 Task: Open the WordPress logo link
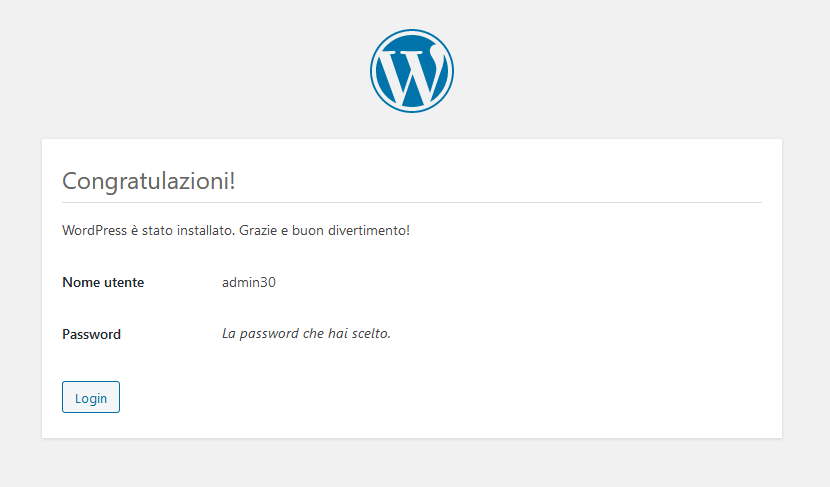412,71
